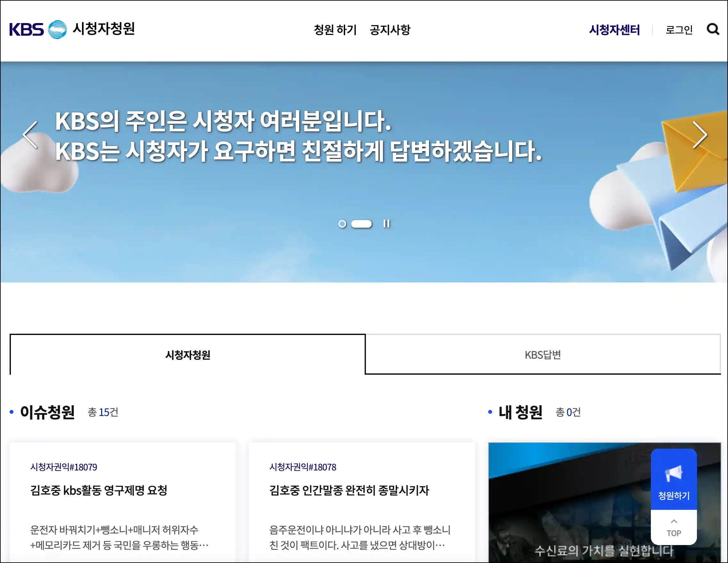Open the 청원 하기 menu
Viewport: 728px width, 563px height.
(335, 30)
